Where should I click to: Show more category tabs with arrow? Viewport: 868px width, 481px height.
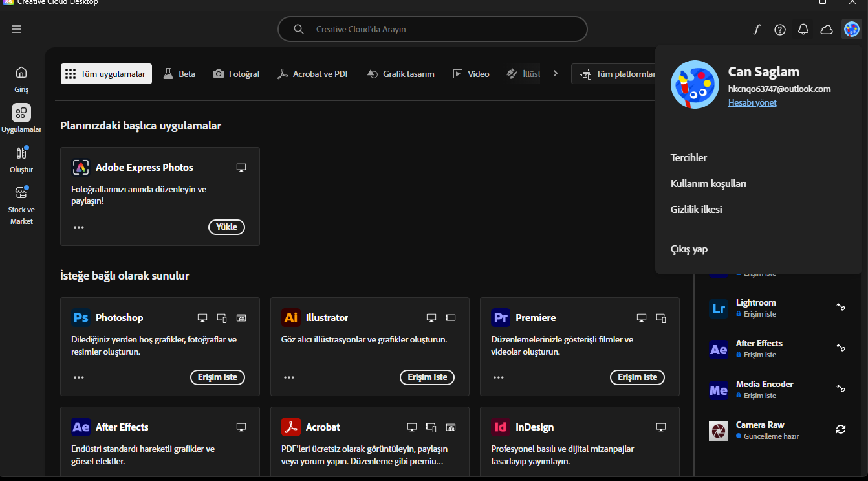pos(555,74)
